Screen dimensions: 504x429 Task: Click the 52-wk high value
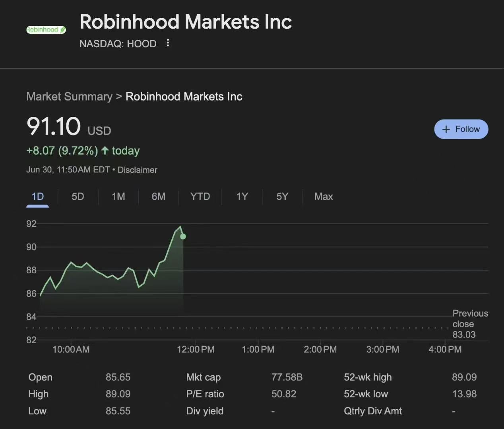(464, 377)
